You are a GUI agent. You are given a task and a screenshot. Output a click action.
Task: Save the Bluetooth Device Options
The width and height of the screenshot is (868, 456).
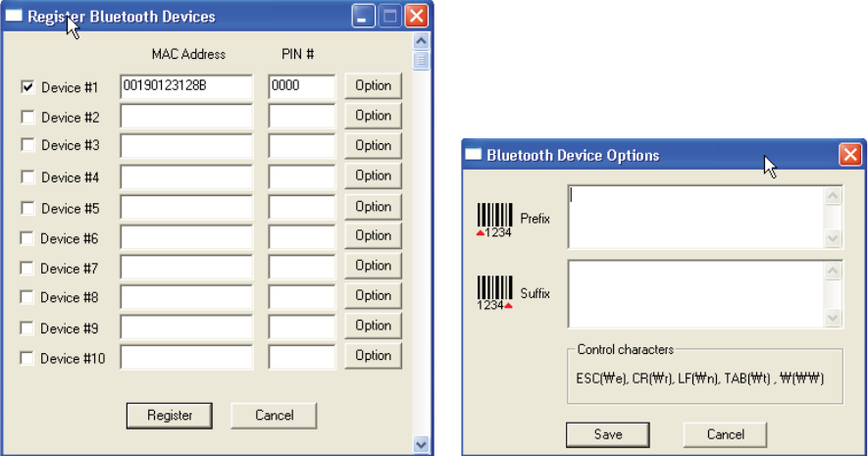(608, 435)
